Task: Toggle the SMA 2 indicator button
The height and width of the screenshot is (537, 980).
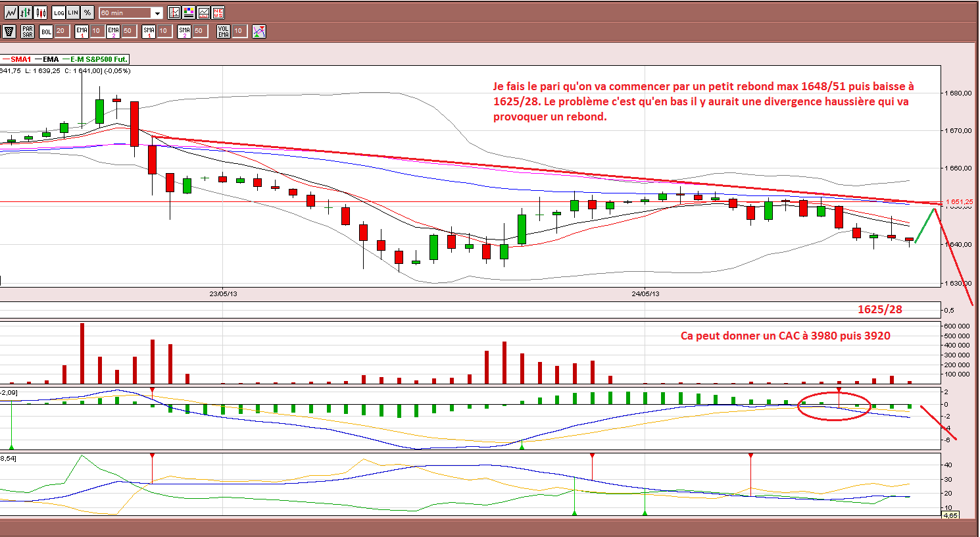Action: click(185, 31)
